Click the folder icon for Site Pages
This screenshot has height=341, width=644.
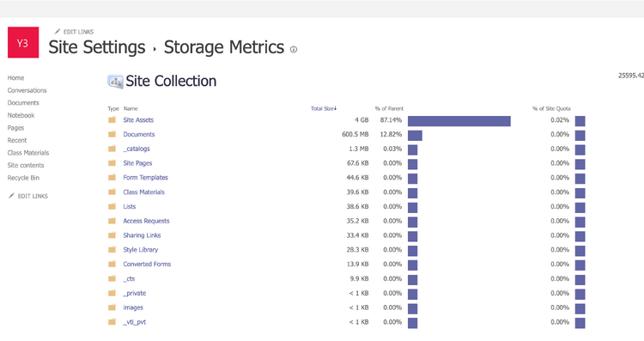pyautogui.click(x=112, y=163)
